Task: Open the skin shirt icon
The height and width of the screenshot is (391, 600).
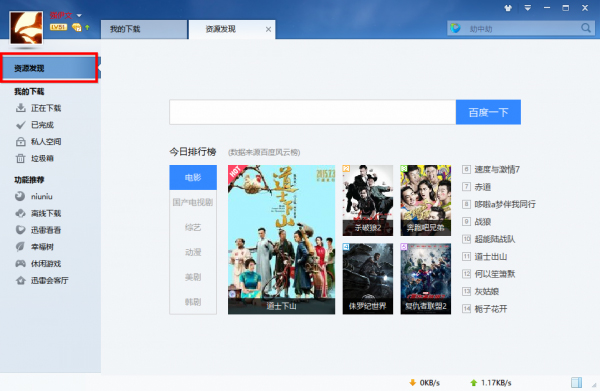Action: click(x=508, y=8)
